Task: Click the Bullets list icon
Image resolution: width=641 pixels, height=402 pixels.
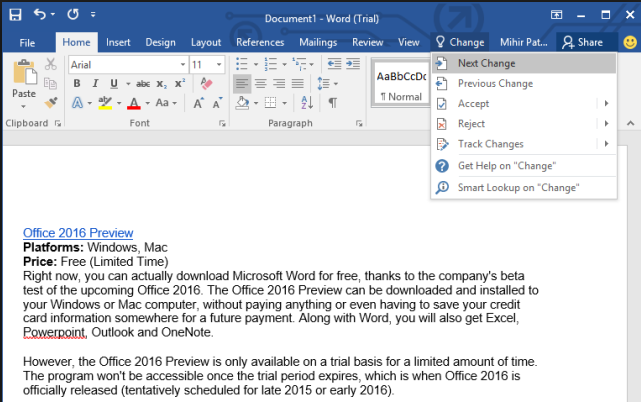Action: coord(242,64)
